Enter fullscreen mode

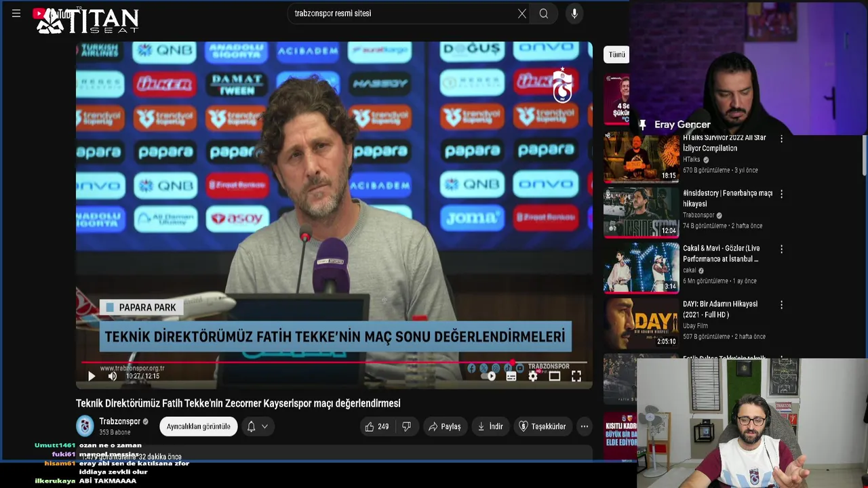pyautogui.click(x=576, y=376)
